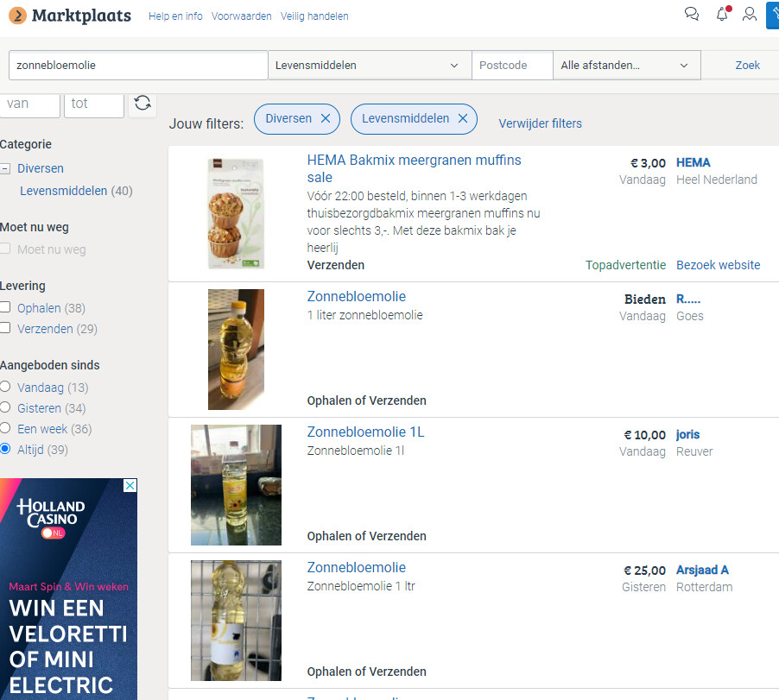Image resolution: width=779 pixels, height=700 pixels.
Task: Select the Vandaag radio option
Action: 5,386
